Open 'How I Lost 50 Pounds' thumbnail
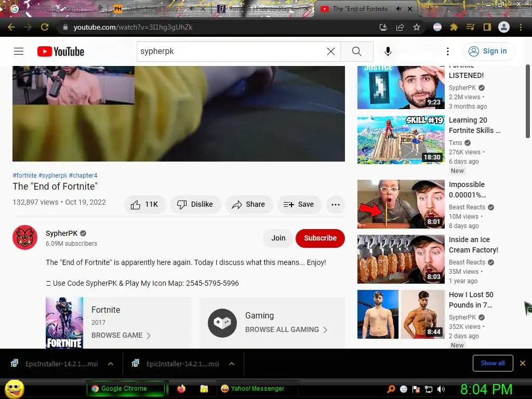Screen dimensions: 532x399 [x=401, y=314]
